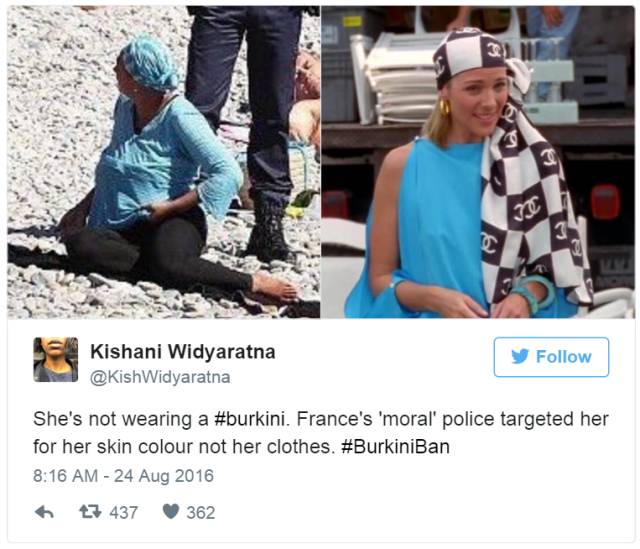
Task: Follow Kishani Widyaratna
Action: point(551,357)
